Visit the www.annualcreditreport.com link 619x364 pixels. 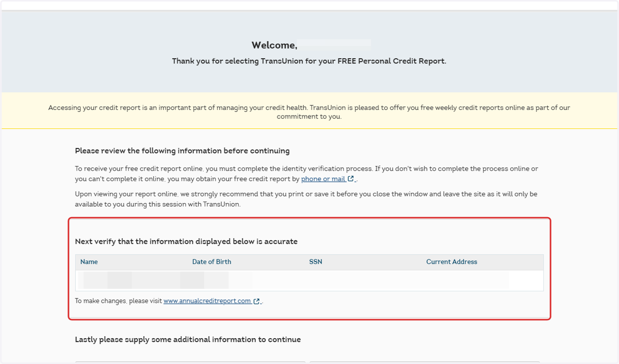tap(207, 301)
